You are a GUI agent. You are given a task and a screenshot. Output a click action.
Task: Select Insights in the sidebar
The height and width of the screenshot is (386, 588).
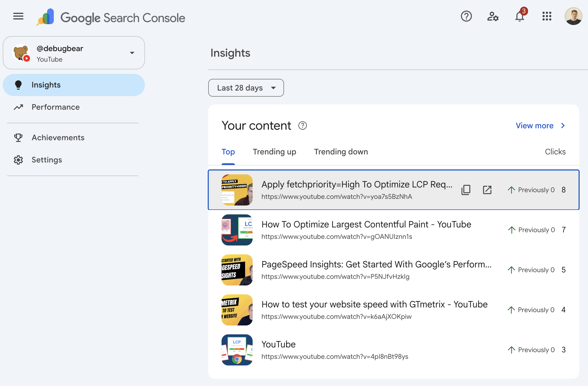[74, 85]
